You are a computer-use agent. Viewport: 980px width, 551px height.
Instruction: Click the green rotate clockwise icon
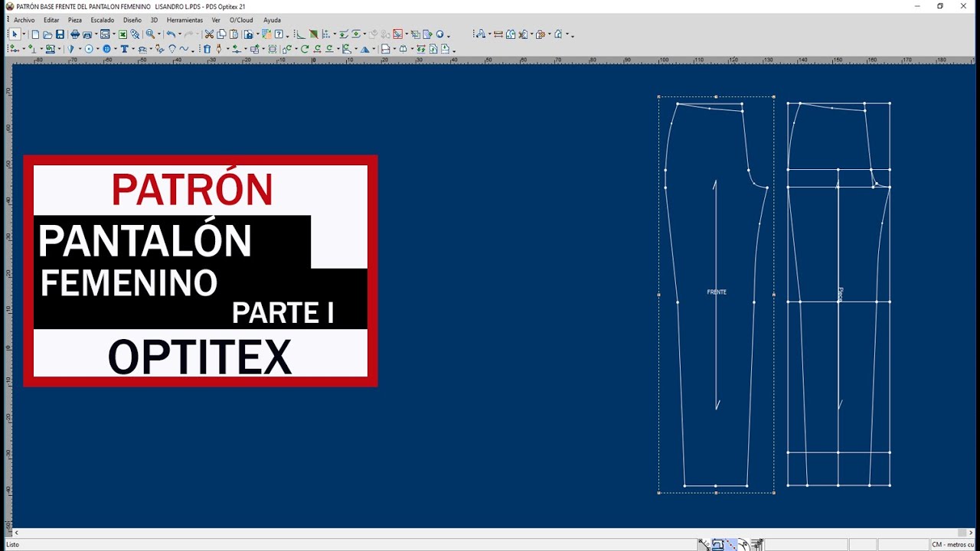click(305, 49)
